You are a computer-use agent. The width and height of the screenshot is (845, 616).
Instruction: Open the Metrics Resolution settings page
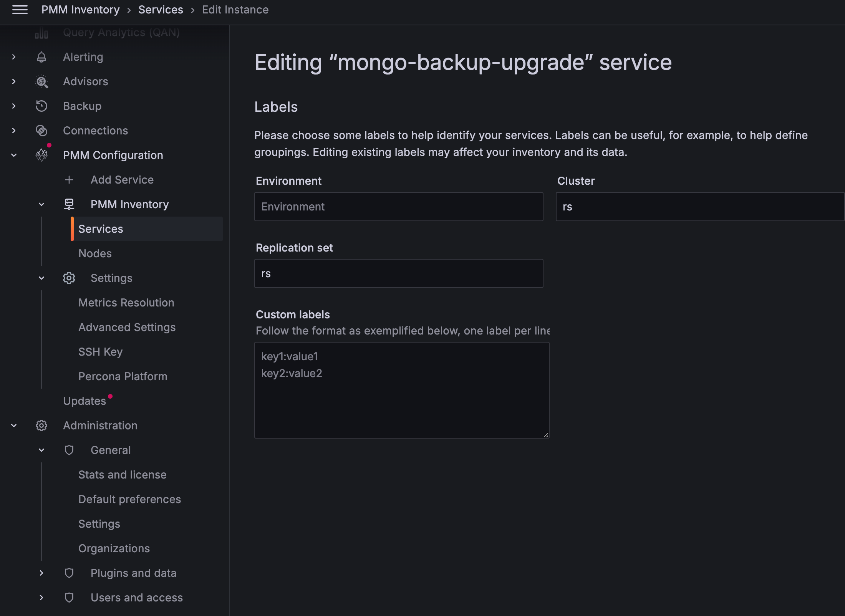pos(126,303)
